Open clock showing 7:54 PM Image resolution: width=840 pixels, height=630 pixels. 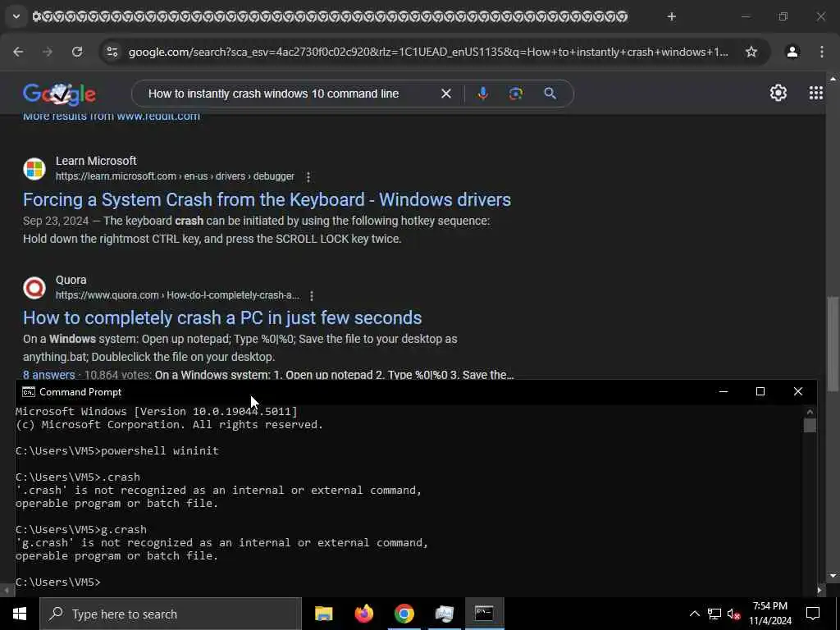point(770,614)
